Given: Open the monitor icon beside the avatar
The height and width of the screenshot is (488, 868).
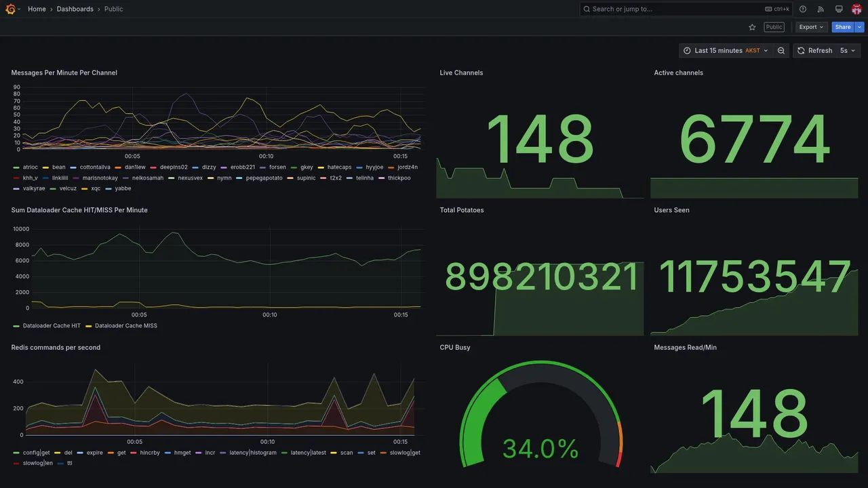Looking at the screenshot, I should tap(839, 9).
